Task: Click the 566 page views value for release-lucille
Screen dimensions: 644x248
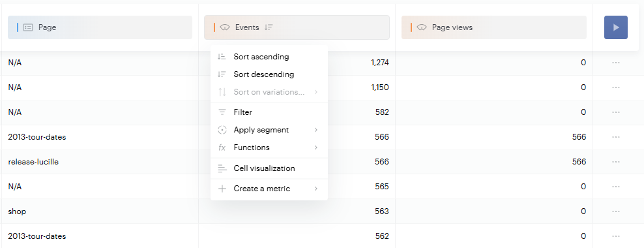Action: tap(579, 162)
